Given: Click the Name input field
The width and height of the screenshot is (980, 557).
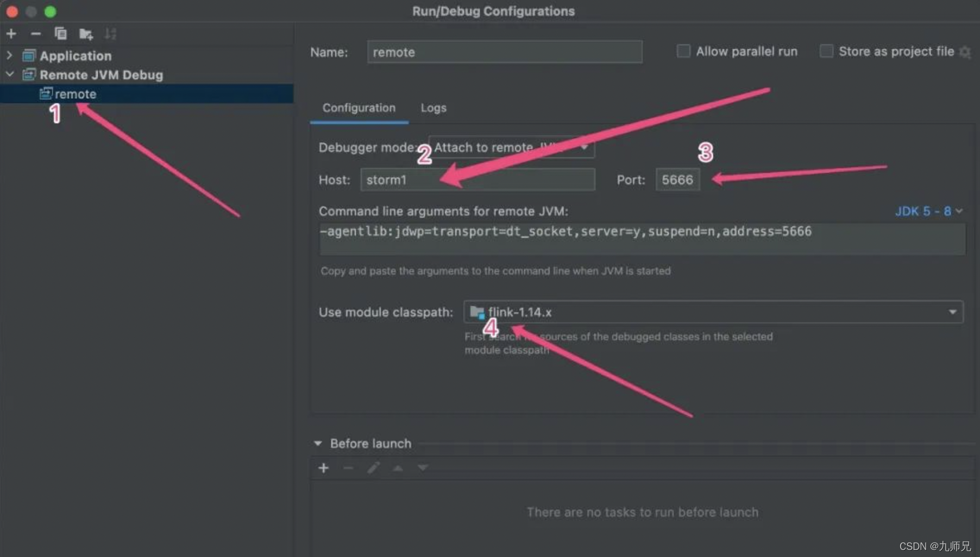Looking at the screenshot, I should coord(505,52).
